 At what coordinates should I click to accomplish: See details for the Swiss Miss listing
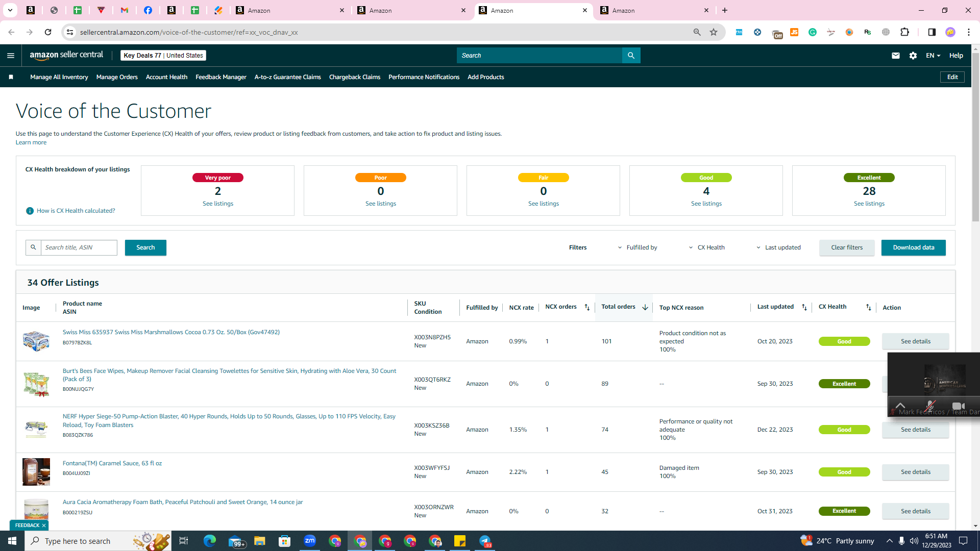(916, 341)
